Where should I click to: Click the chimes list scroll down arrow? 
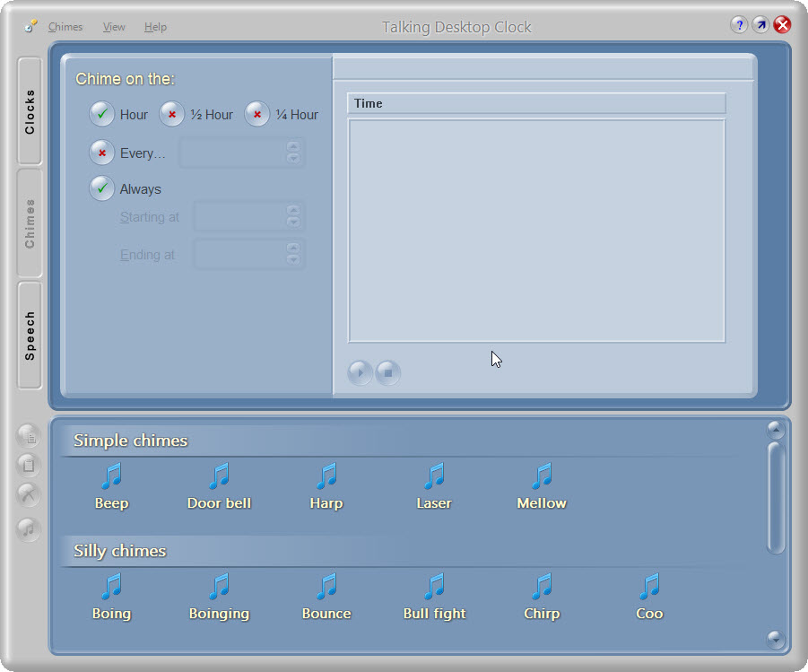pyautogui.click(x=776, y=639)
